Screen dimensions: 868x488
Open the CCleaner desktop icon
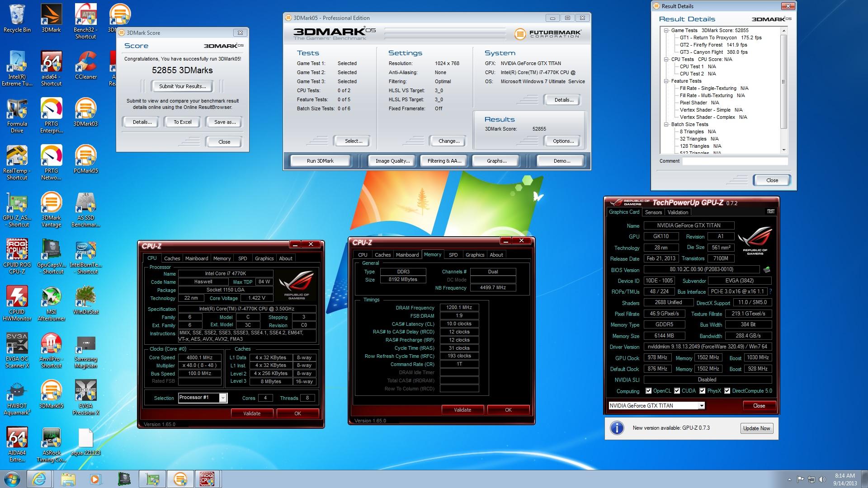pyautogui.click(x=85, y=65)
